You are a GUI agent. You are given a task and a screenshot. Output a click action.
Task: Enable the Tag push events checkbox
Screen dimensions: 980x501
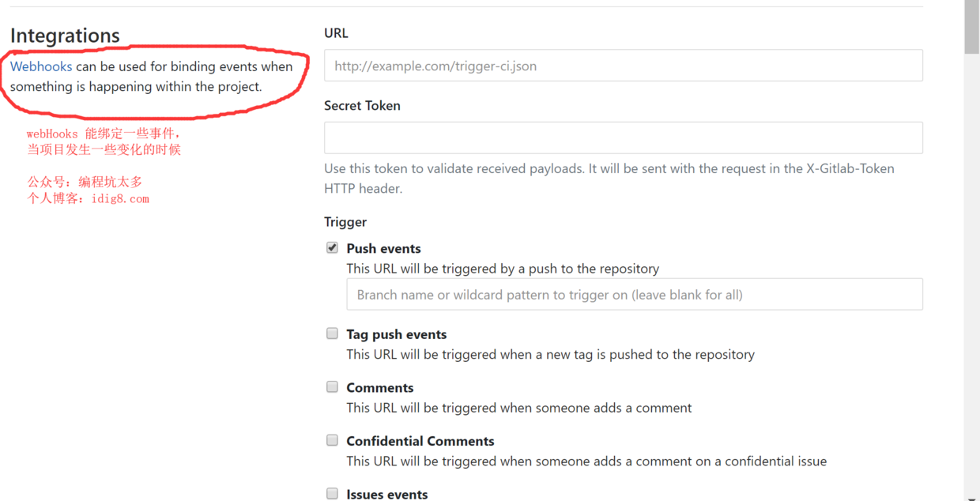(332, 333)
